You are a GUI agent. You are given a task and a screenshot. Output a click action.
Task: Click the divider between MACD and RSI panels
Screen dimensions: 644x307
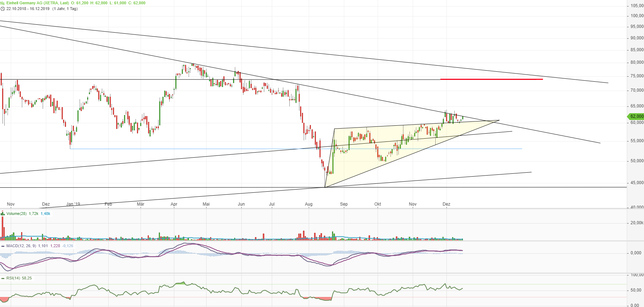(x=322, y=273)
